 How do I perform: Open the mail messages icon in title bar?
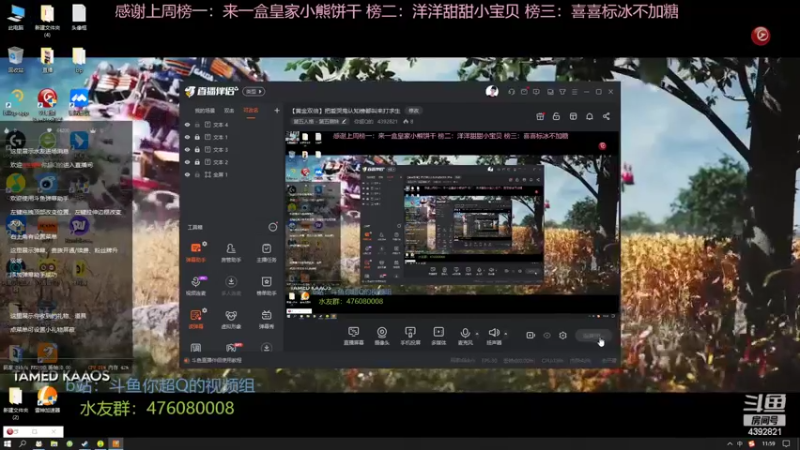tap(524, 92)
